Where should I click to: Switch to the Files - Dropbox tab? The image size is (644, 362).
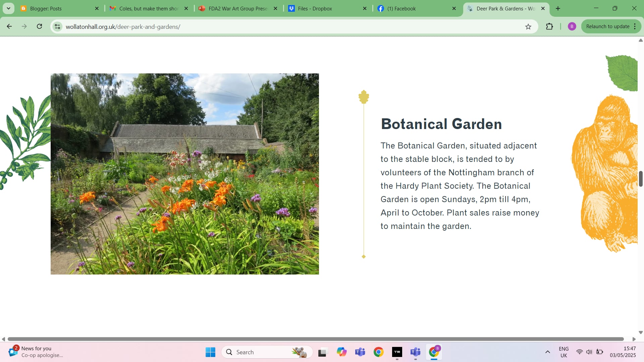coord(315,9)
